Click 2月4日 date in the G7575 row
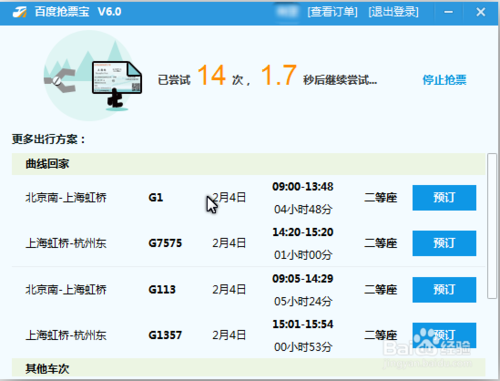This screenshot has width=500, height=381. coord(229,243)
